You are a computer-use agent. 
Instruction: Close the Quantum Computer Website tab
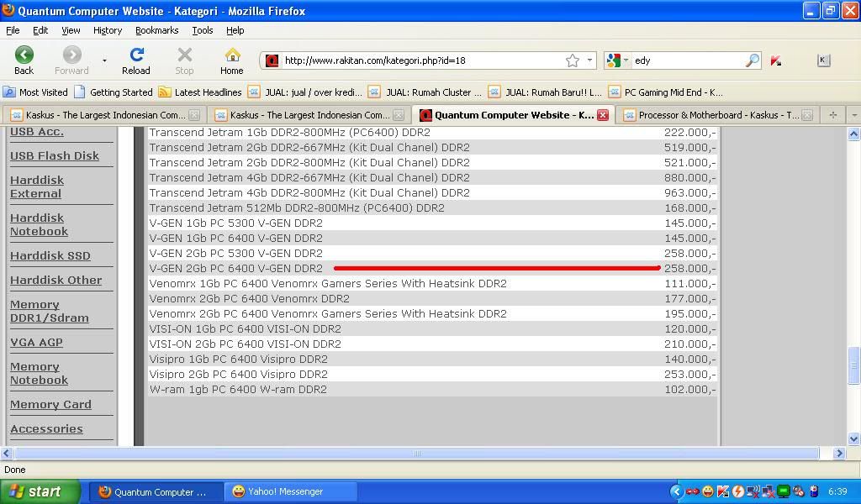click(x=602, y=115)
